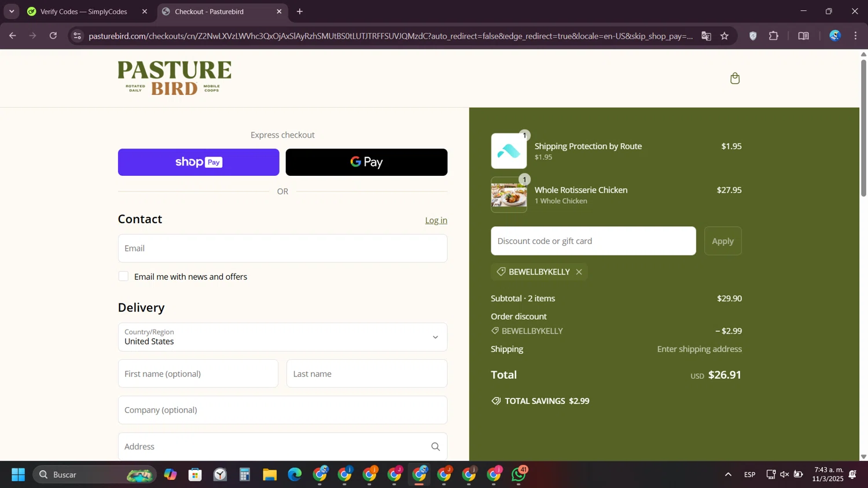Click the taskbar Buscar search box

[94, 475]
